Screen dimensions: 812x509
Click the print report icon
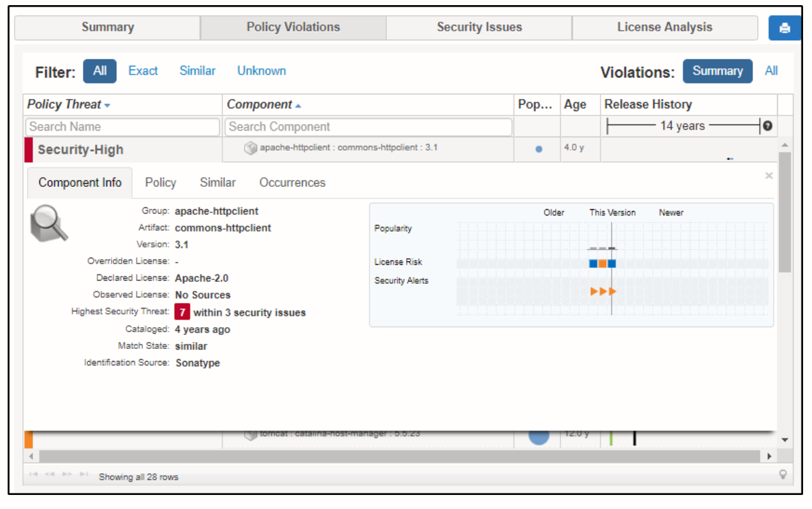(x=785, y=27)
